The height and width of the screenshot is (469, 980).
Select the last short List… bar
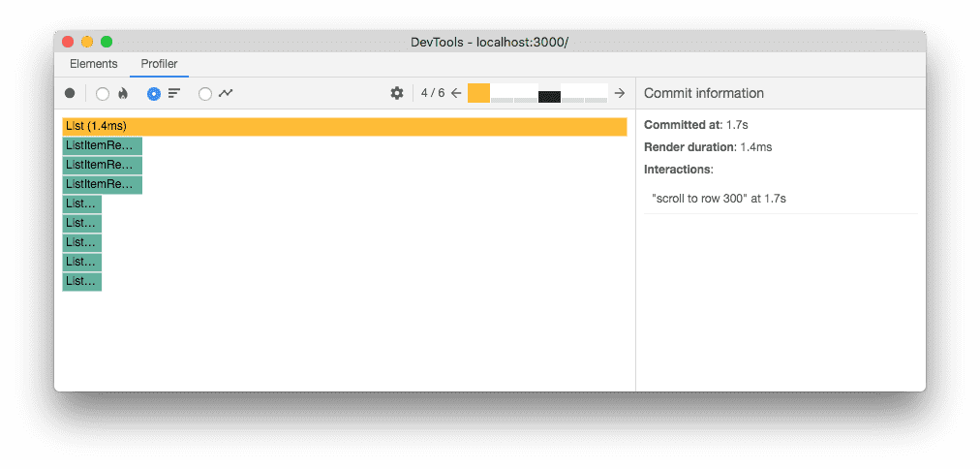(x=82, y=281)
